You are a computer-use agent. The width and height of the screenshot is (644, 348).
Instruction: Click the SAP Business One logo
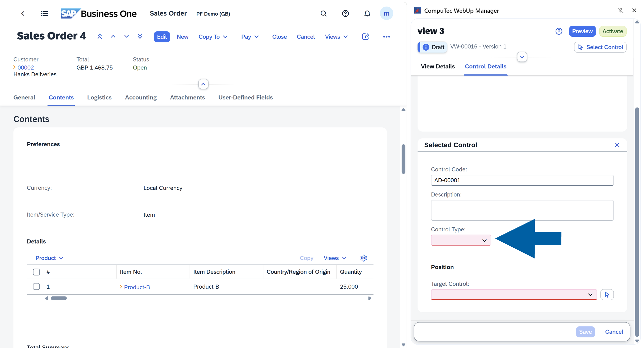click(x=99, y=13)
